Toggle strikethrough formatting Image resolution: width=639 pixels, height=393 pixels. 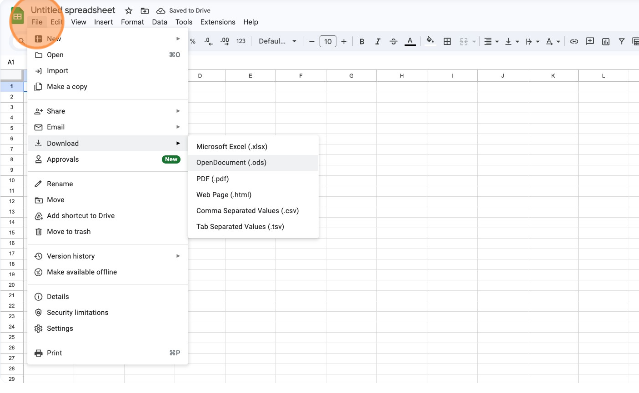point(393,42)
